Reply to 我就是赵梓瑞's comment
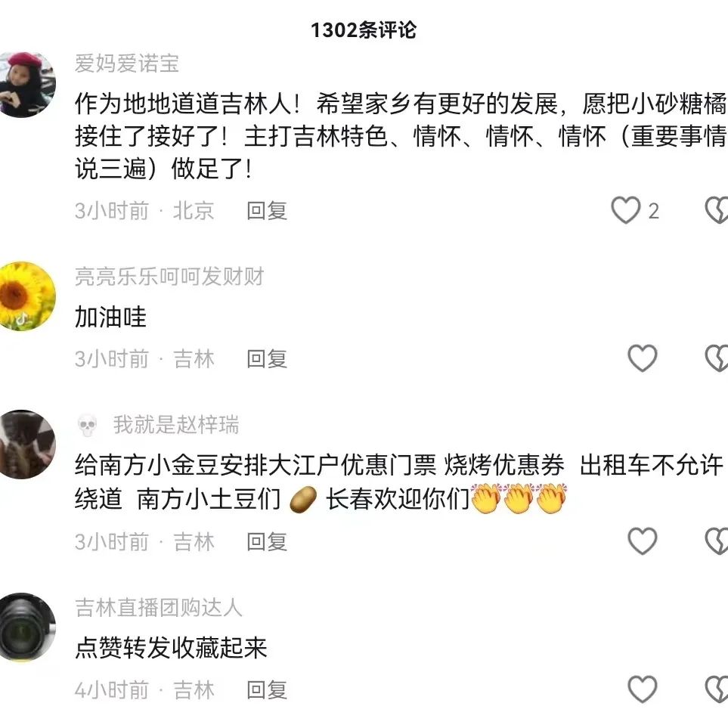This screenshot has width=728, height=728. click(x=267, y=542)
